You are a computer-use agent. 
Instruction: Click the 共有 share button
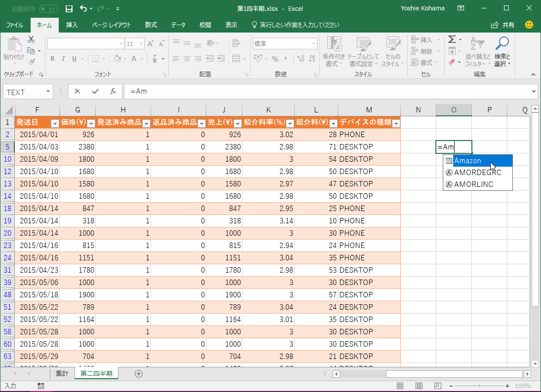(503, 25)
